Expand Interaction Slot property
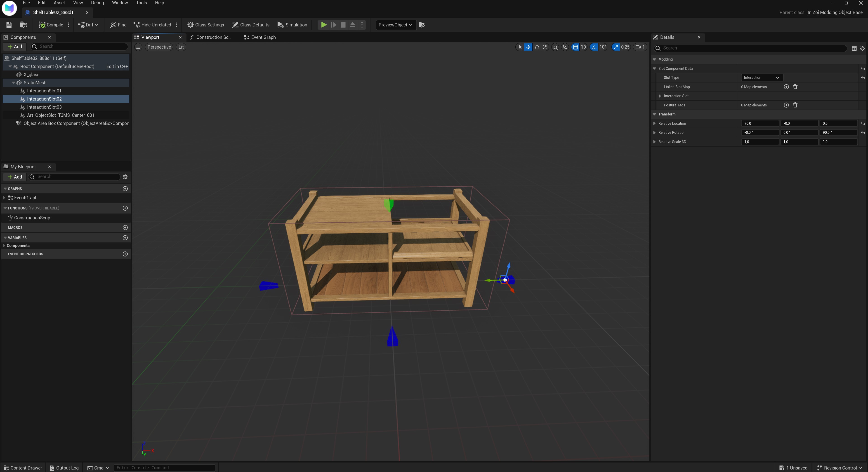868x472 pixels. pyautogui.click(x=660, y=96)
